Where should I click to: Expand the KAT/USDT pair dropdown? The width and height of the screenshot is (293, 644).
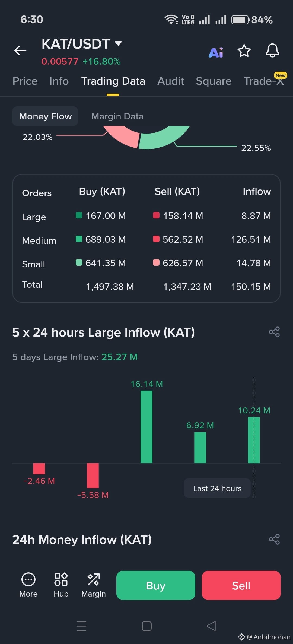(x=118, y=43)
